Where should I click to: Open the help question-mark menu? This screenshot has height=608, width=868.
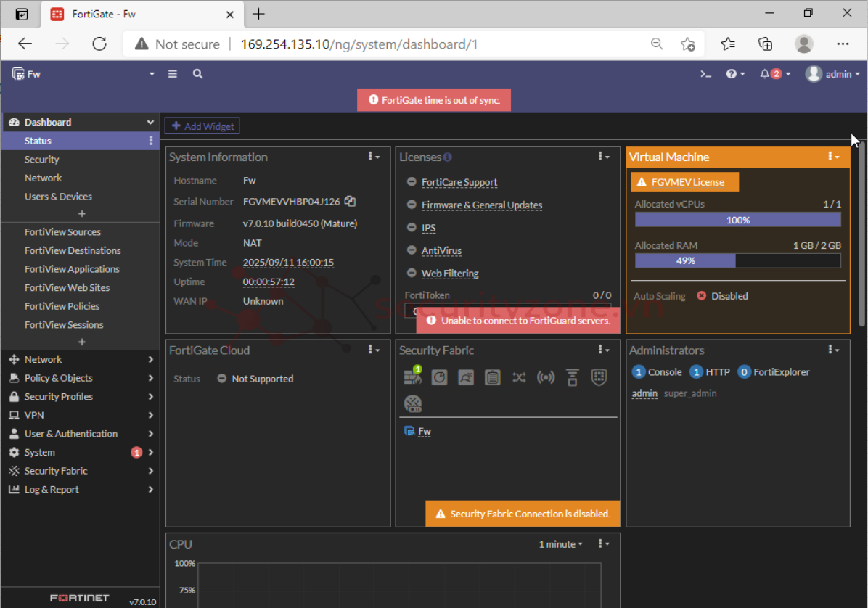pos(735,74)
